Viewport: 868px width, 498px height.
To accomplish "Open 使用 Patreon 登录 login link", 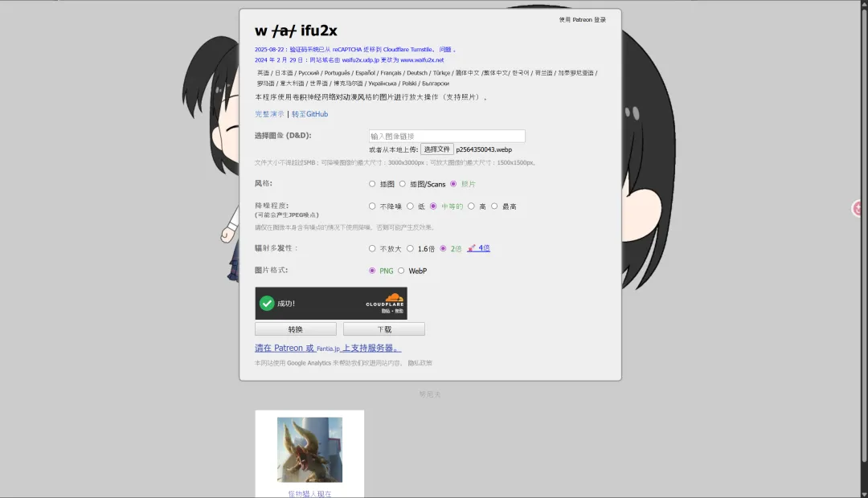I will (x=583, y=19).
